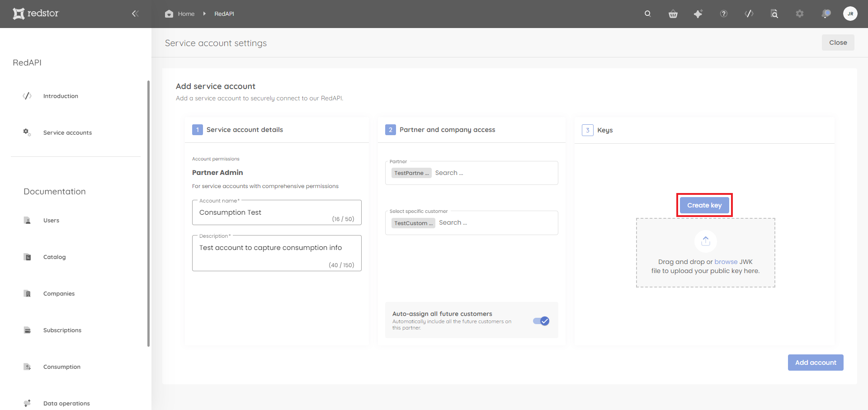The width and height of the screenshot is (868, 410).
Task: Click Consumption icon in sidebar
Action: tap(27, 367)
